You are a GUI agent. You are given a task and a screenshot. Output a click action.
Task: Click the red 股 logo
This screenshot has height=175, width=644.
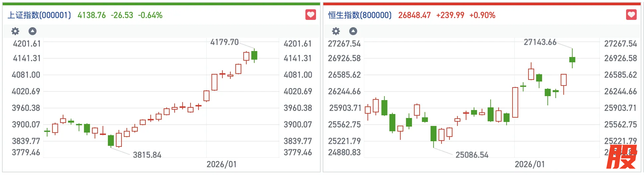(621, 157)
